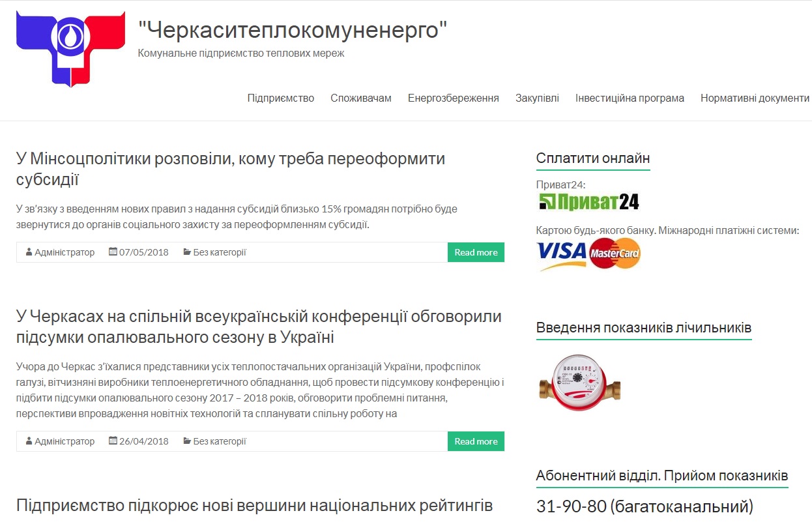Screen dimensions: 812x526
Task: Select the Енергозбереження menu item
Action: (x=454, y=98)
